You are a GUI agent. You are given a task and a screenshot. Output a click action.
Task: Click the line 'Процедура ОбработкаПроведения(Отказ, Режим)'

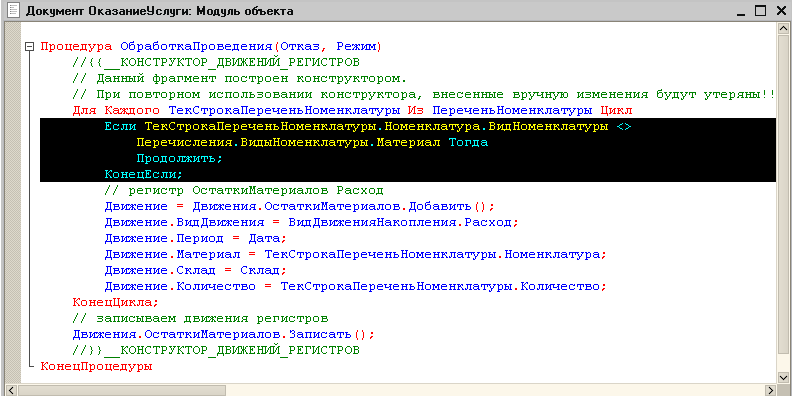[211, 47]
